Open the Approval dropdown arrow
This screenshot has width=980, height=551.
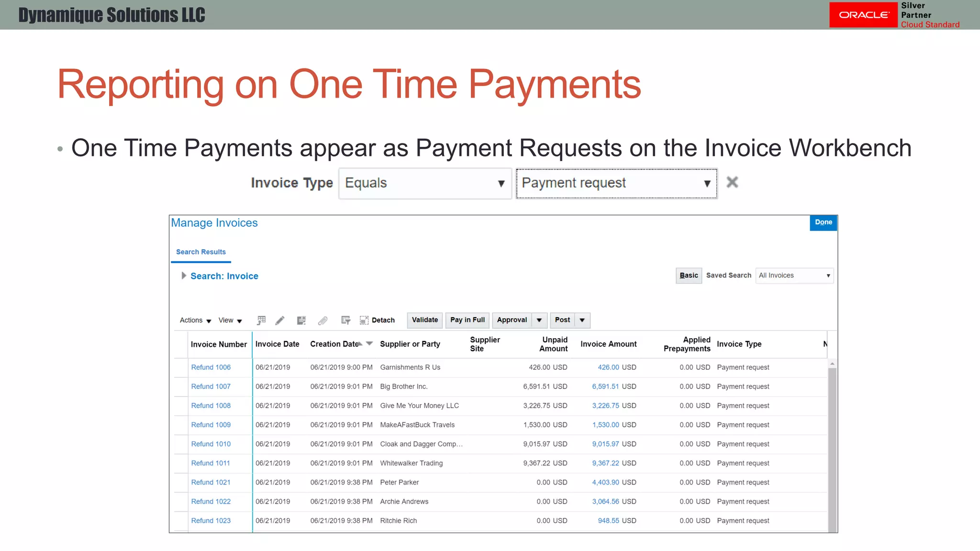click(x=539, y=320)
